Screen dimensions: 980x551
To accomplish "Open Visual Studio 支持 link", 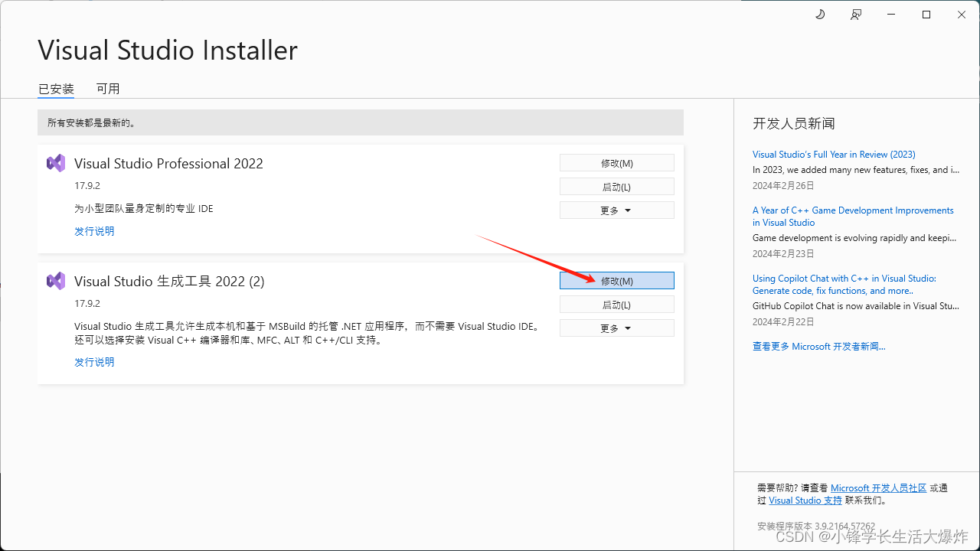I will coord(805,500).
